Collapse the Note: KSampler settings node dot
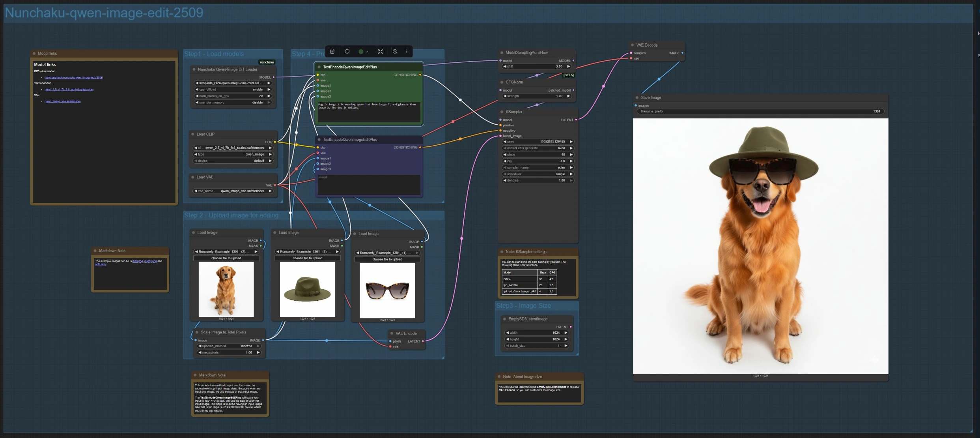Viewport: 980px width, 438px height. [502, 252]
